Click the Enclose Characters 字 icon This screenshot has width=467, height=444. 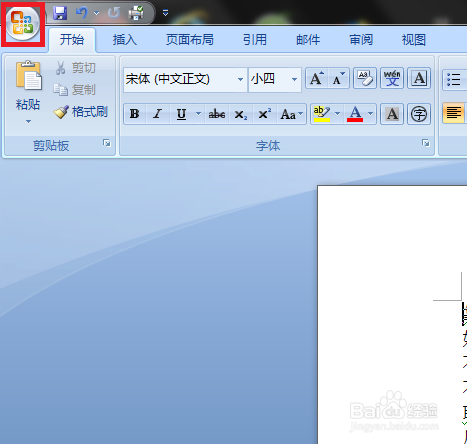point(419,114)
